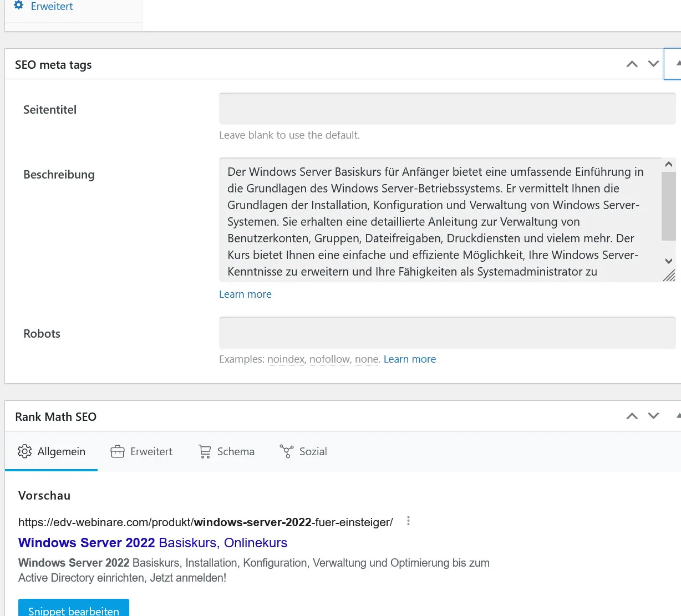Screen dimensions: 681x616
Task: Click the Sozial network icon
Action: (287, 451)
